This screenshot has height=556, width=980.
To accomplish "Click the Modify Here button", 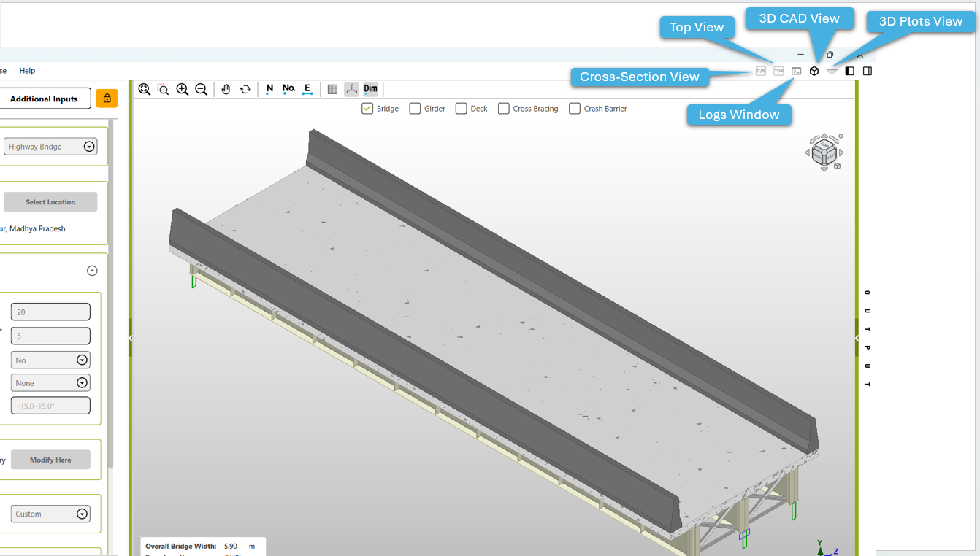I will pyautogui.click(x=50, y=460).
